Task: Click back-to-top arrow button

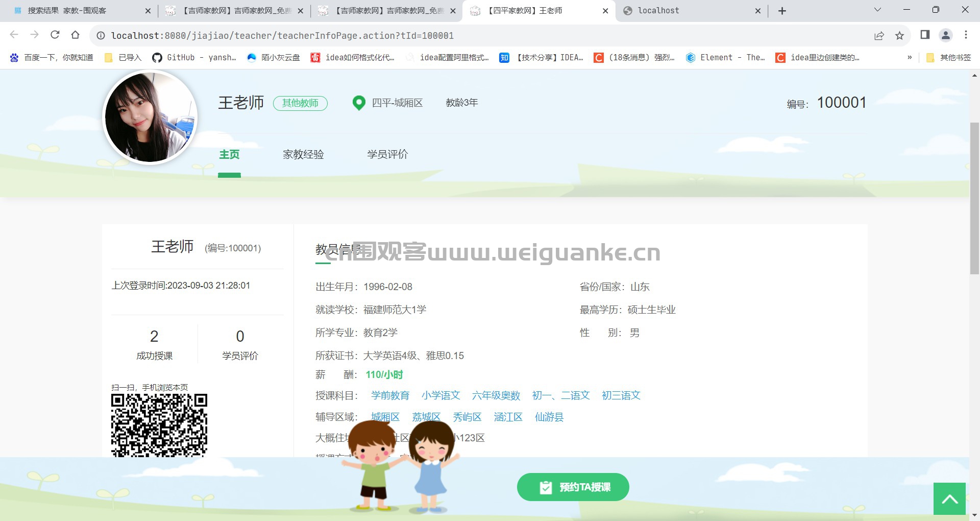Action: [x=949, y=499]
